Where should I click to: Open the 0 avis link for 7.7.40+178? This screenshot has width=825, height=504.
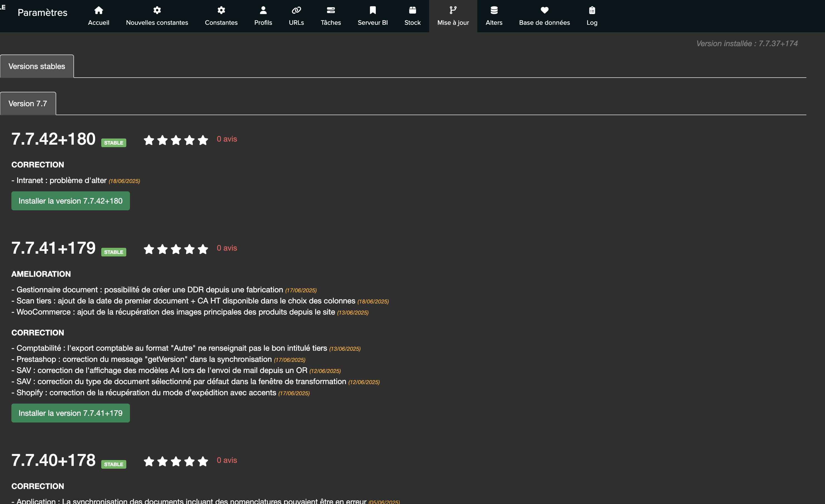(x=227, y=460)
